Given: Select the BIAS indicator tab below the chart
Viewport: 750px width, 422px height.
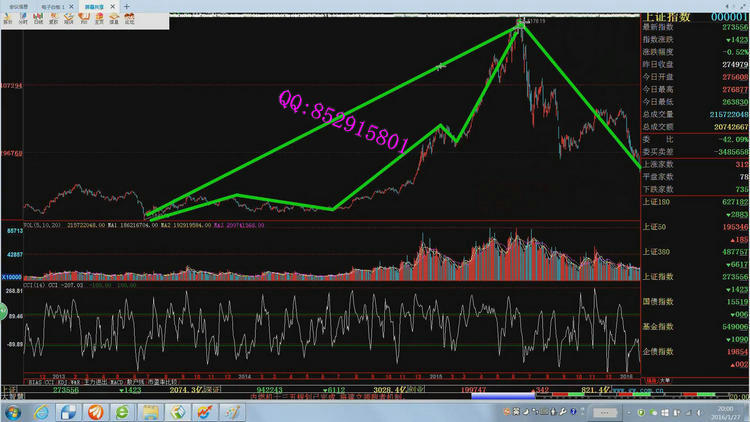Looking at the screenshot, I should point(31,381).
